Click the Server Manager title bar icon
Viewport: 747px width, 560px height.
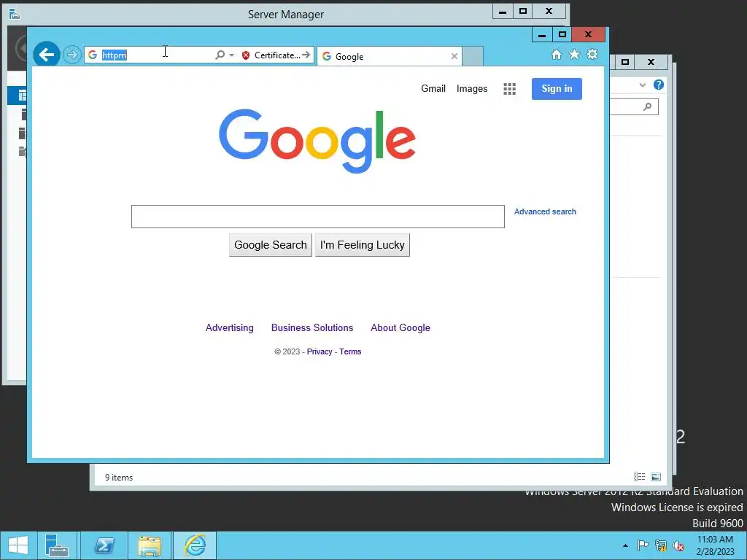15,14
